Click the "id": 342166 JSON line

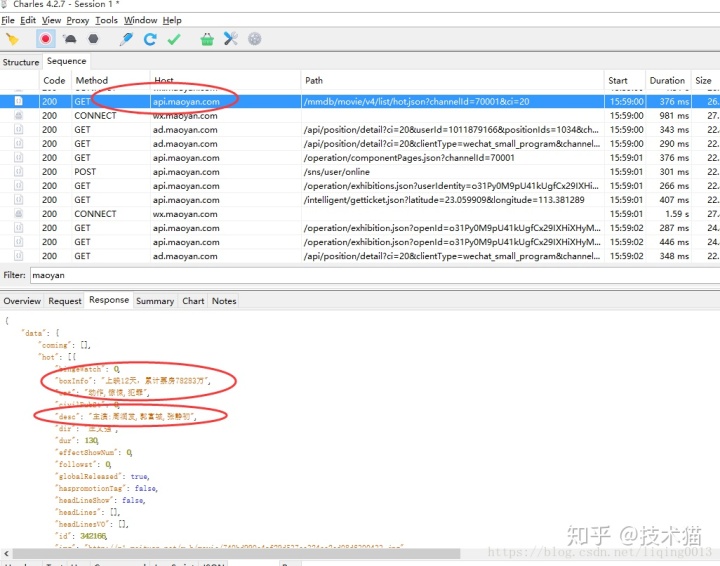(x=81, y=536)
